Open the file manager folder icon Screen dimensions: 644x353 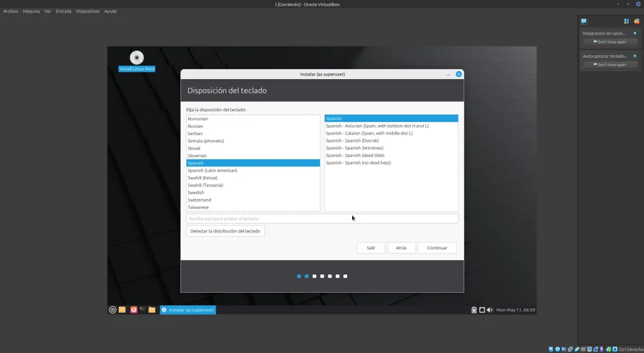[x=152, y=310]
